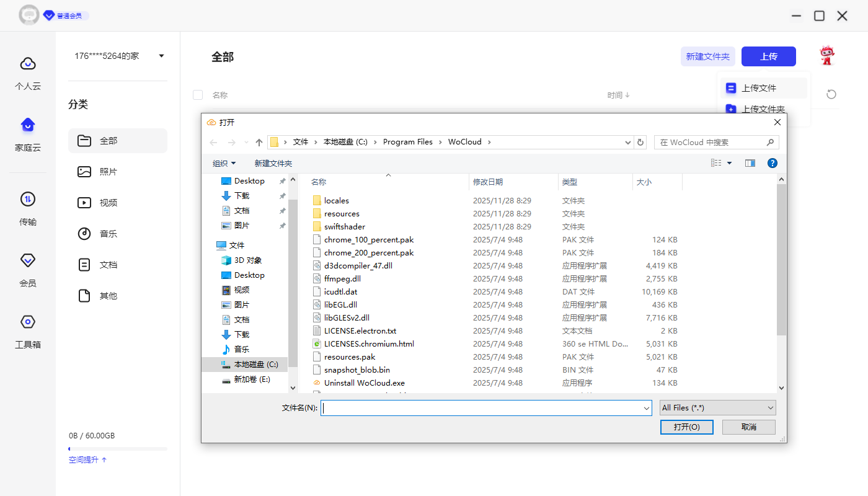This screenshot has width=868, height=496.
Task: Open the help question-mark icon in dialog
Action: (x=772, y=162)
